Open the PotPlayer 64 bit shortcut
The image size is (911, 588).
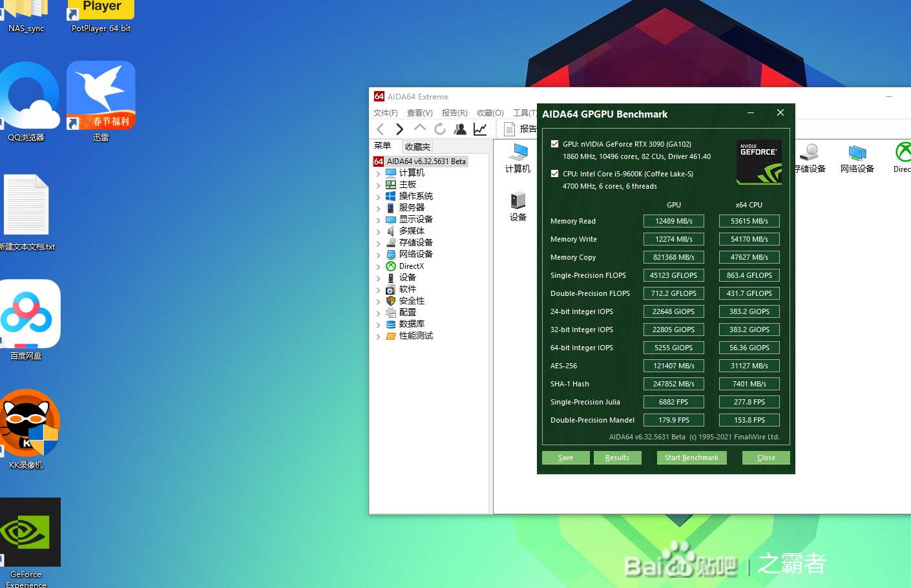coord(101,16)
